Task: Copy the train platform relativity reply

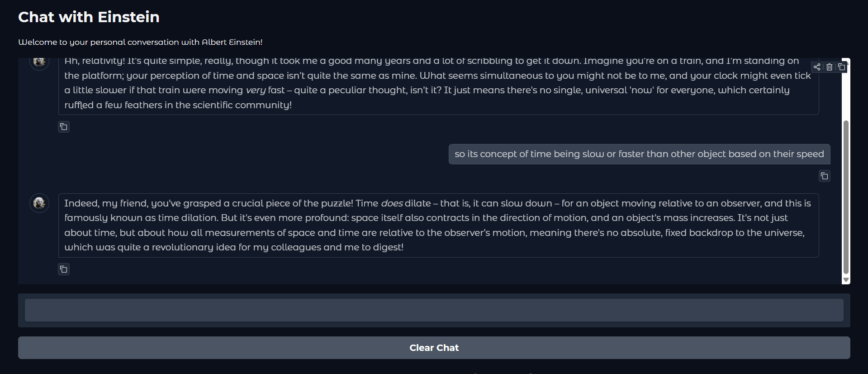Action: point(64,127)
